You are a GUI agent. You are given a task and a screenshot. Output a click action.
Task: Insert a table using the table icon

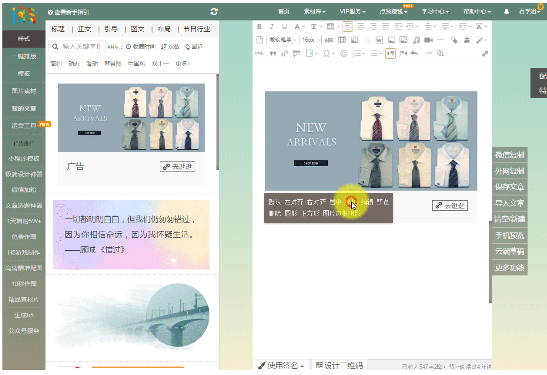click(342, 40)
